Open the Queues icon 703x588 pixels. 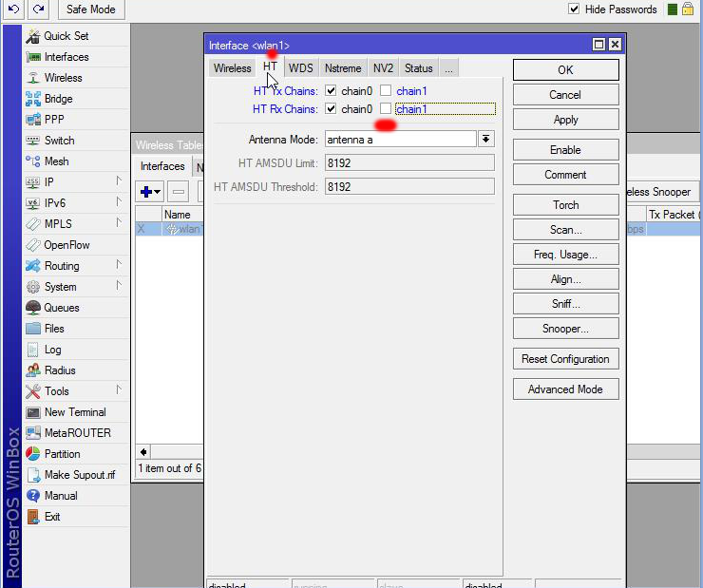click(33, 308)
